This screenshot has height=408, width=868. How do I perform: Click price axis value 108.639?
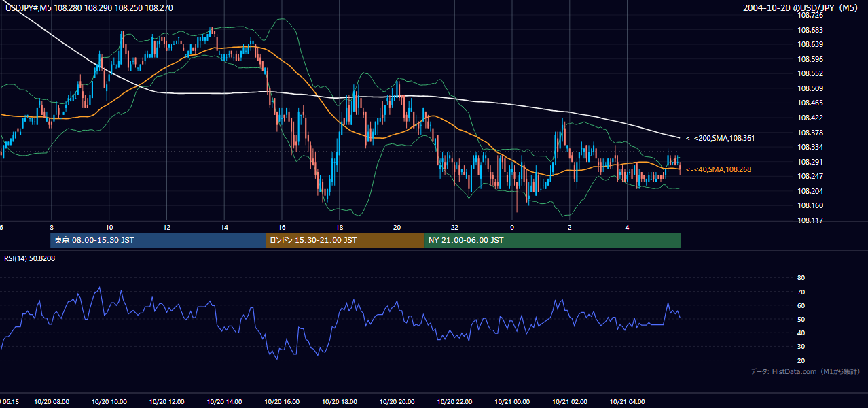point(810,44)
